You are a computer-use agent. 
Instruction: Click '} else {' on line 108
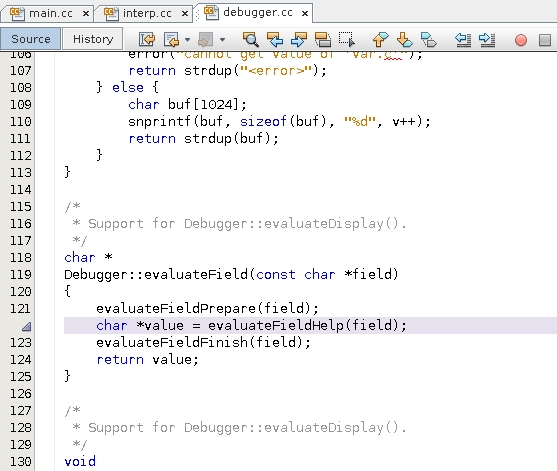pyautogui.click(x=128, y=87)
